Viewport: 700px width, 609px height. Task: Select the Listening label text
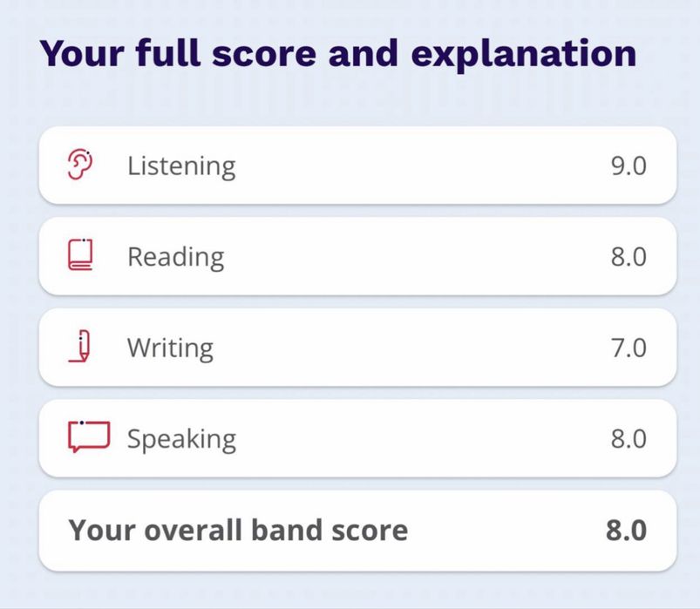click(181, 166)
